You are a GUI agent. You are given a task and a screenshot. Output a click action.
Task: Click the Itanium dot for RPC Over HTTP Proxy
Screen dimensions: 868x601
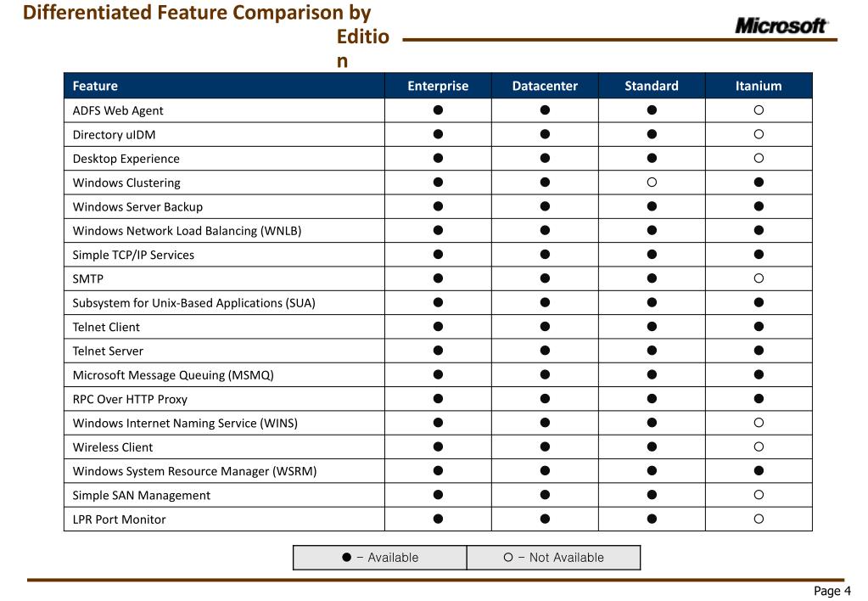point(759,398)
